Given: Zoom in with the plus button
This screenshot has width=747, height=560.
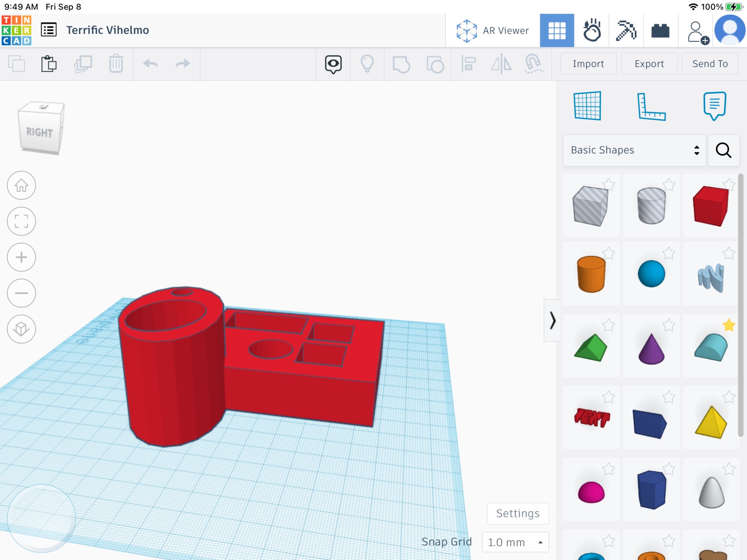Looking at the screenshot, I should [x=22, y=257].
